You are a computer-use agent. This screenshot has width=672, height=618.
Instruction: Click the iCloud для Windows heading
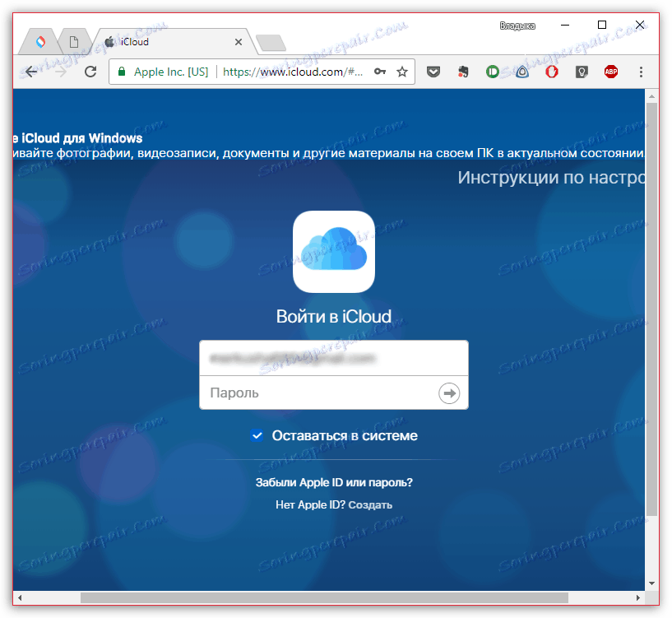pyautogui.click(x=78, y=138)
